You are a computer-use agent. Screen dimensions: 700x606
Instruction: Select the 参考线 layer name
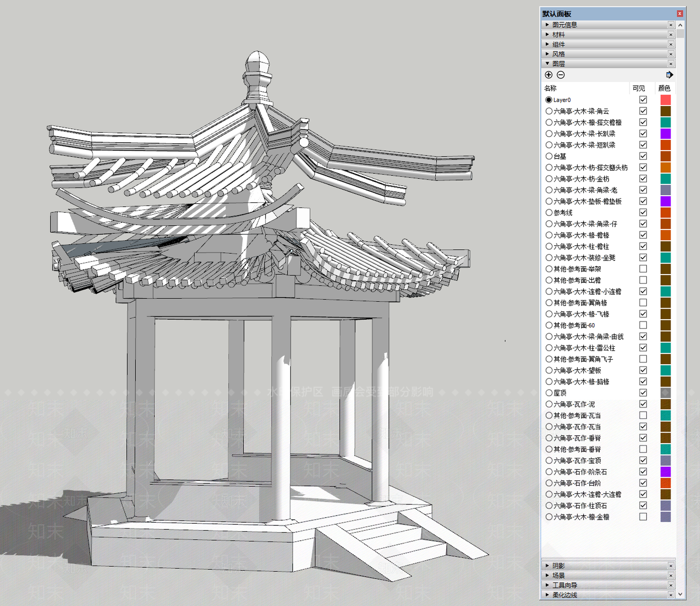(563, 212)
